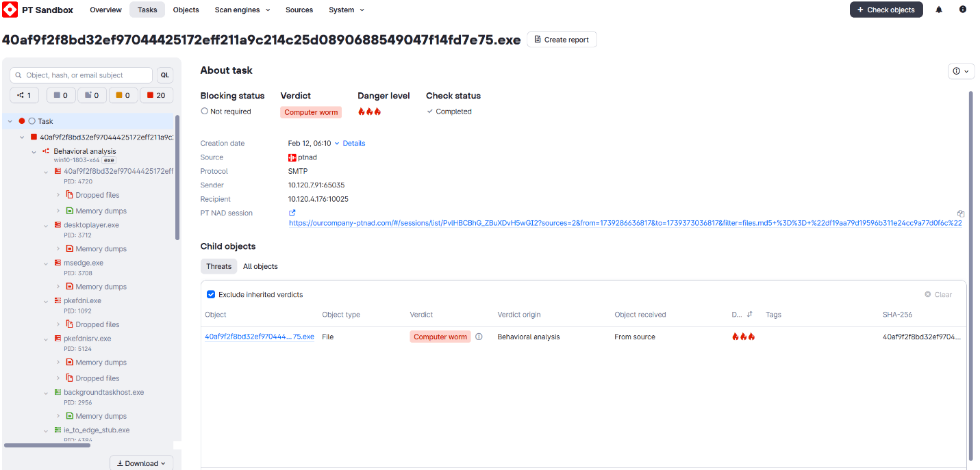This screenshot has width=980, height=470.
Task: Copy the PT NAD session link
Action: 961,213
